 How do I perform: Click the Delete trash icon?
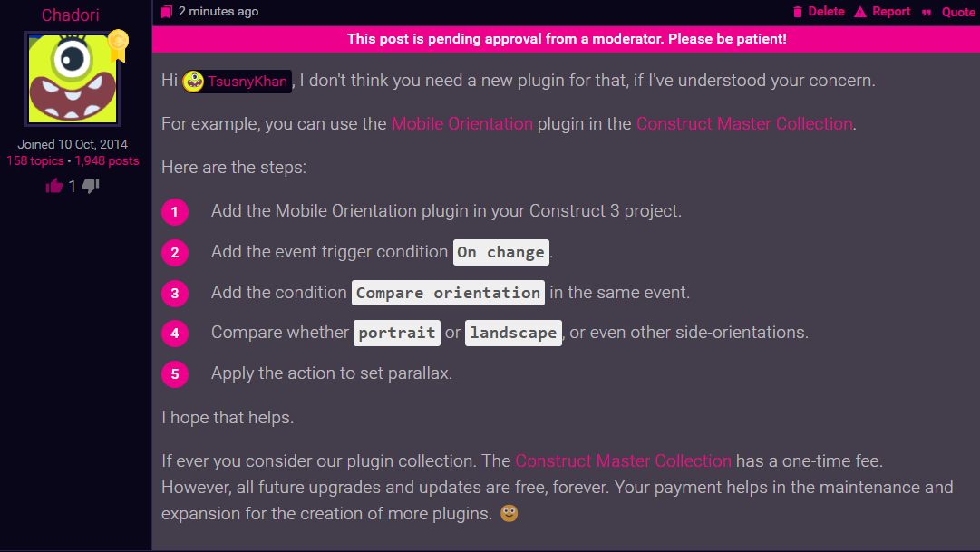click(798, 12)
